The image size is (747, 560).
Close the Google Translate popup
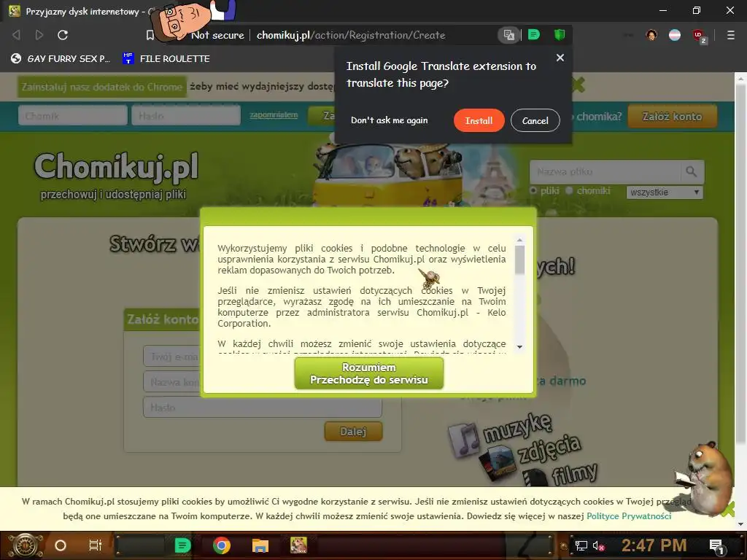pos(560,58)
